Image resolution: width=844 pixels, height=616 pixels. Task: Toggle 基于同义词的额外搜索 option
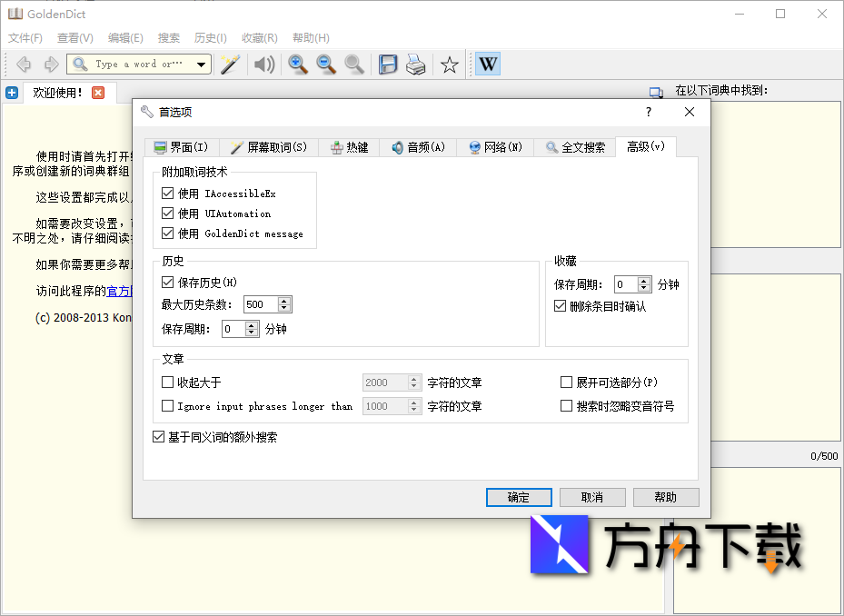[x=159, y=437]
